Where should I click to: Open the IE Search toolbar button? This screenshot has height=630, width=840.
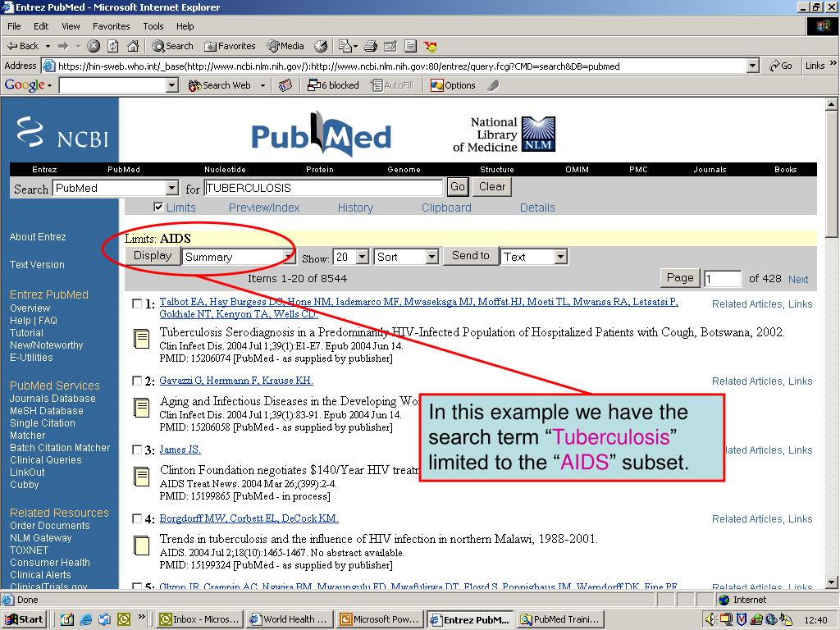172,46
